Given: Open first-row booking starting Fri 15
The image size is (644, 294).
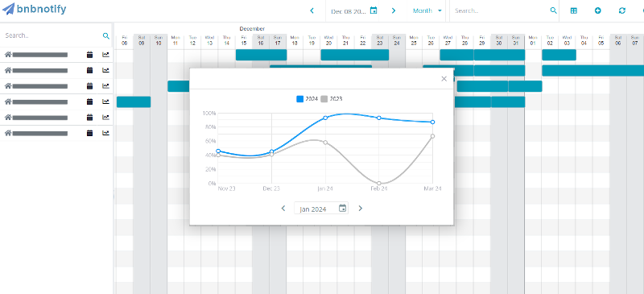Looking at the screenshot, I should 261,55.
